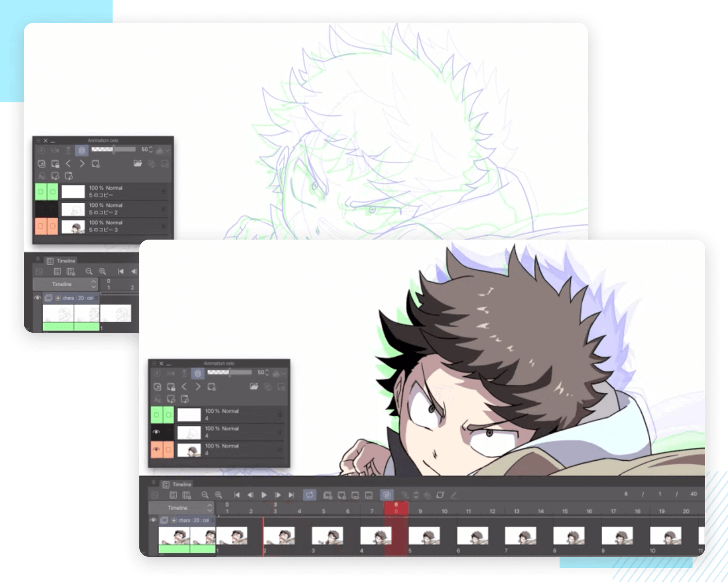Image resolution: width=728 pixels, height=582 pixels.
Task: Select cel named 5のコピー3 in back Animation cels panel
Action: [x=101, y=226]
